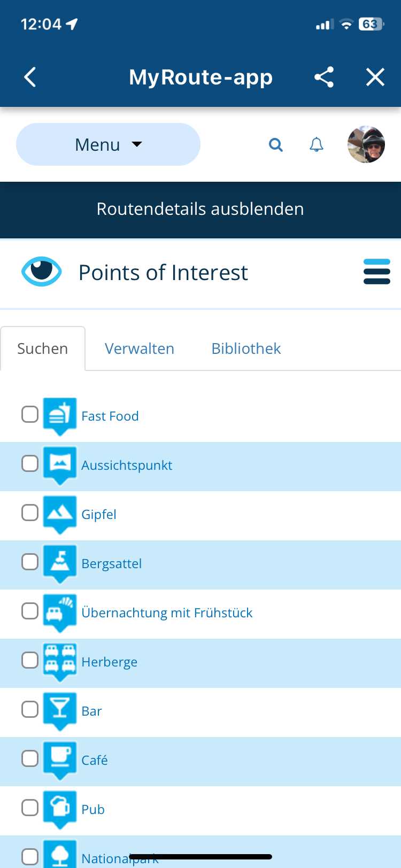Tap the Herberge beds icon
This screenshot has height=868, width=401.
(59, 661)
